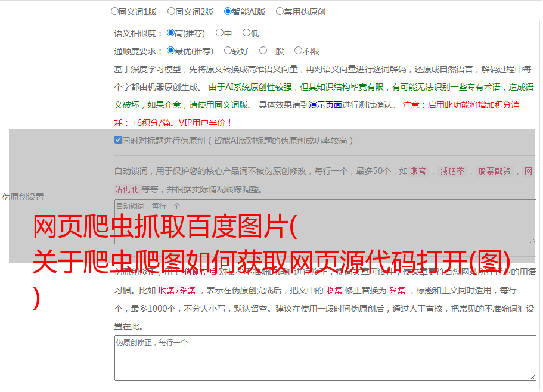Viewport: 543px width, 392px height.
Task: Focus the 伪原创修正 text area
Action: point(325,358)
